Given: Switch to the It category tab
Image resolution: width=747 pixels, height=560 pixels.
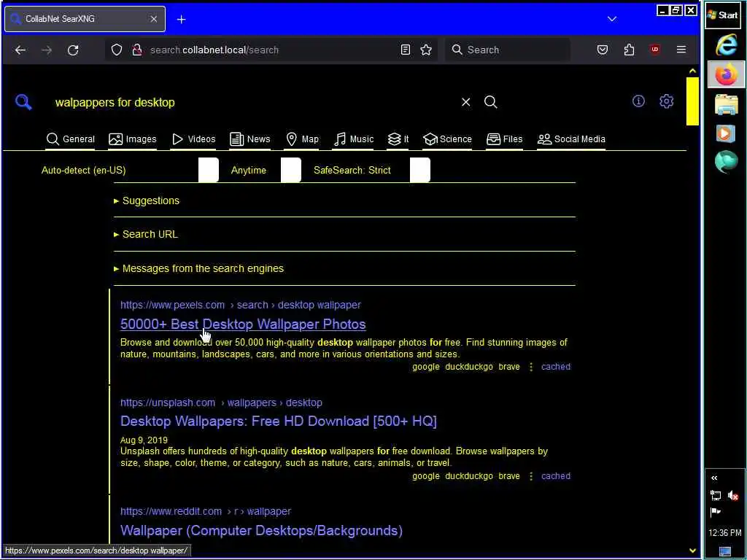Looking at the screenshot, I should click(398, 139).
